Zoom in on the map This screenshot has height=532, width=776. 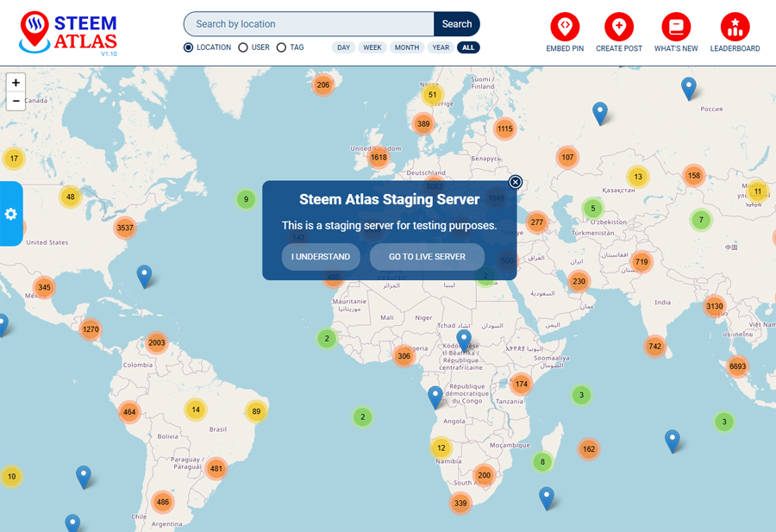pyautogui.click(x=16, y=83)
